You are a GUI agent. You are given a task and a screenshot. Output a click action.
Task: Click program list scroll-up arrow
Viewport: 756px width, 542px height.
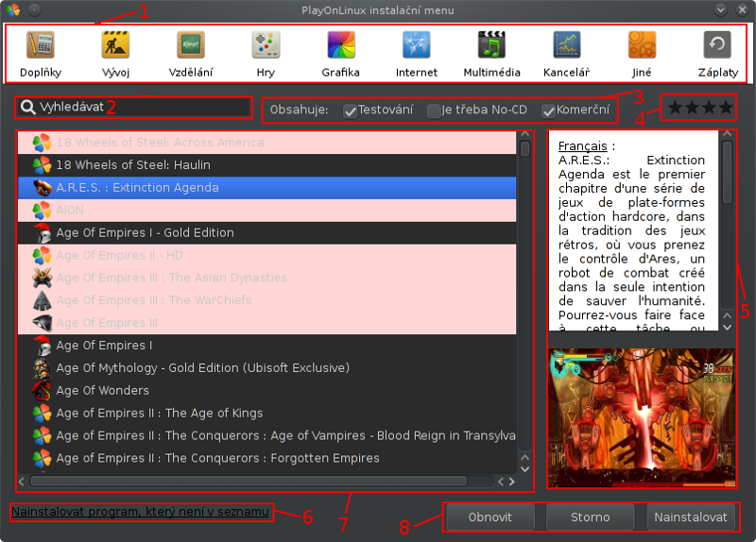pyautogui.click(x=525, y=457)
